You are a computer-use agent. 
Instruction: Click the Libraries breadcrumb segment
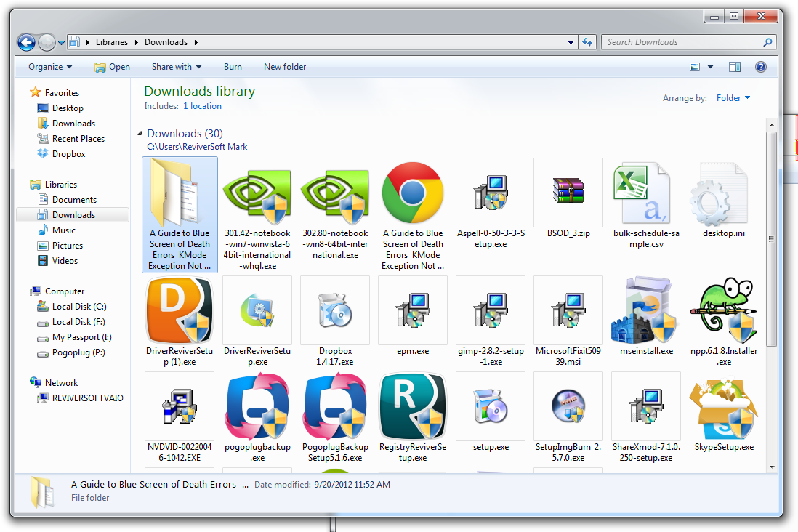(x=112, y=42)
